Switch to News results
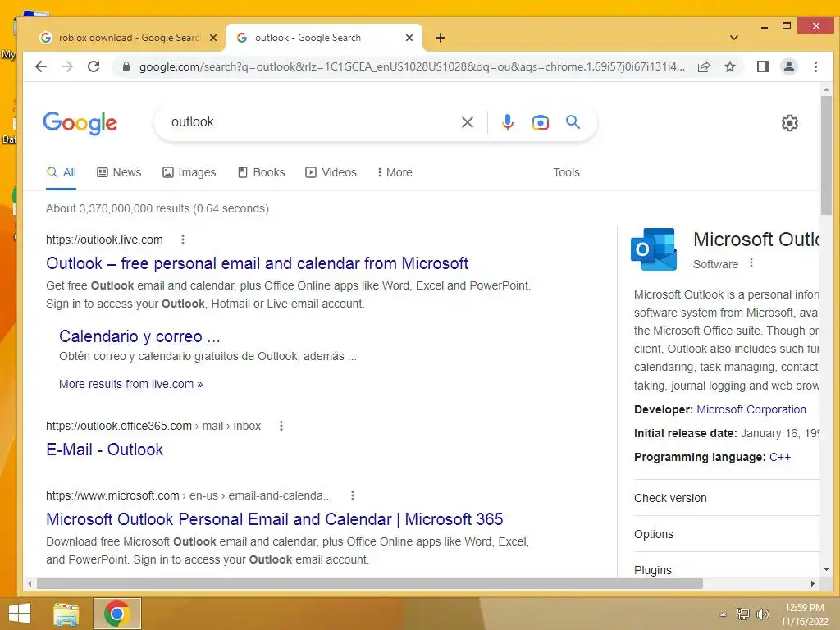This screenshot has height=630, width=840. click(x=119, y=172)
